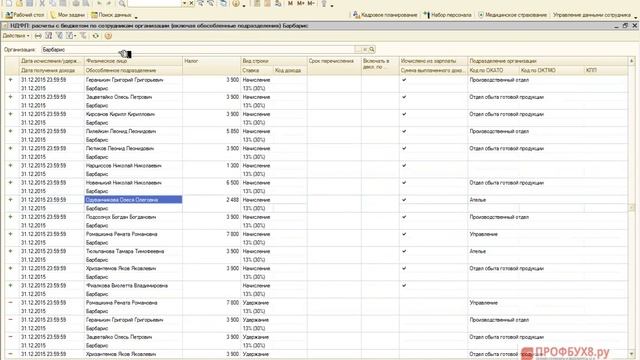Toggle Исчислено из зарплаты check for Геранькин Начисление
Viewport: 640px width, 360px height.
click(404, 80)
